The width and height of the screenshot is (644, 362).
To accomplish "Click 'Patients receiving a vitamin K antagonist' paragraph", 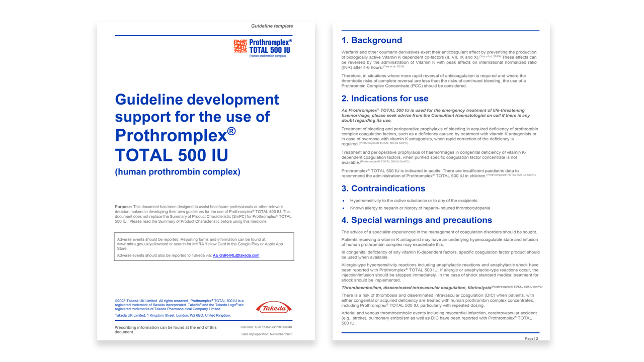I will click(x=439, y=242).
